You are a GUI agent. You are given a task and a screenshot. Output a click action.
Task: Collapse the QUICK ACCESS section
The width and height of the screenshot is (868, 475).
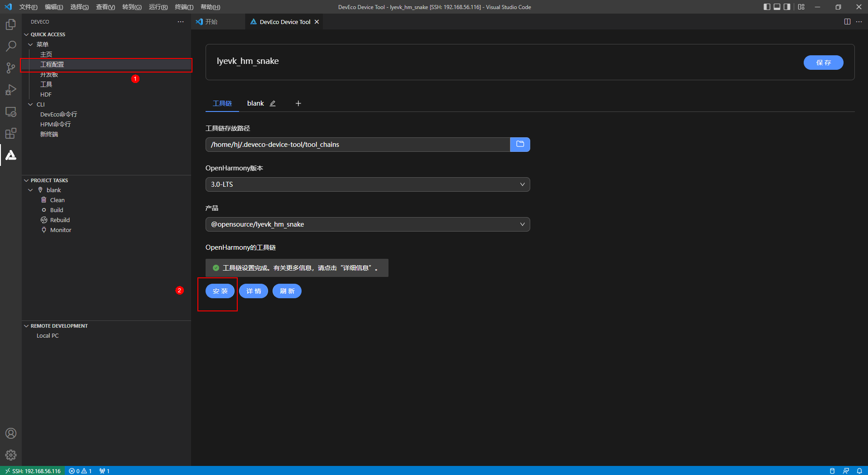click(x=26, y=34)
